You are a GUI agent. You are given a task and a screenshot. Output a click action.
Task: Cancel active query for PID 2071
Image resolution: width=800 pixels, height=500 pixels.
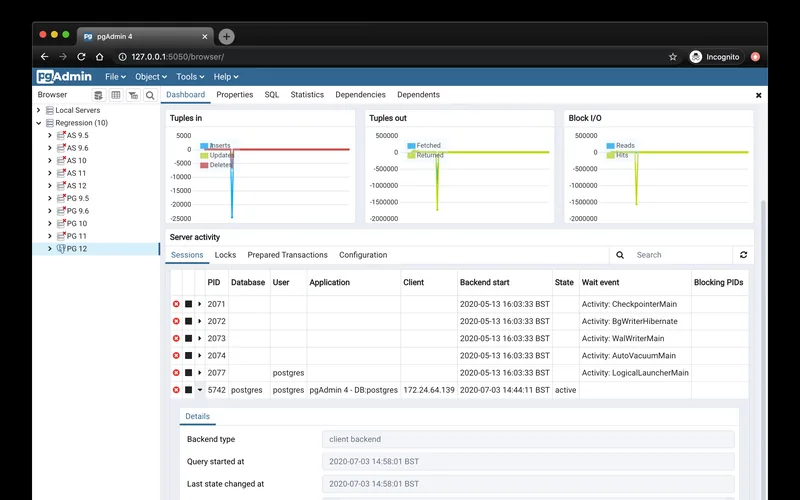[188, 304]
